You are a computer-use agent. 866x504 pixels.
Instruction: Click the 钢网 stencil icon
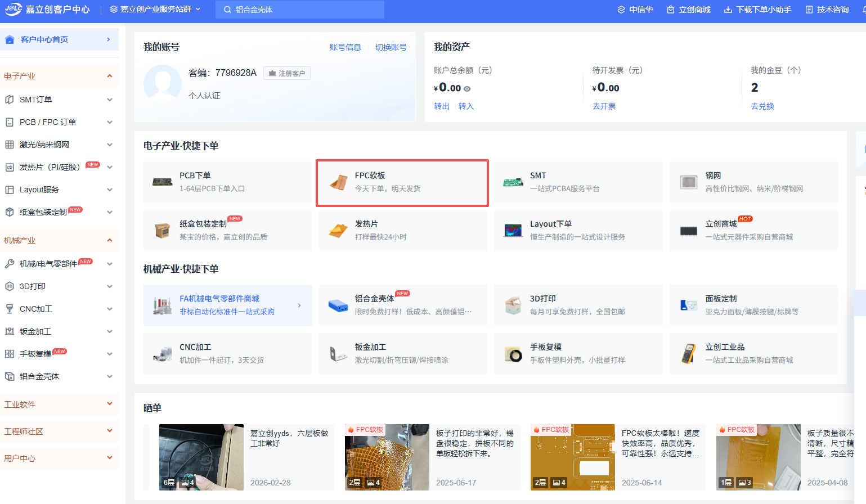click(x=688, y=182)
